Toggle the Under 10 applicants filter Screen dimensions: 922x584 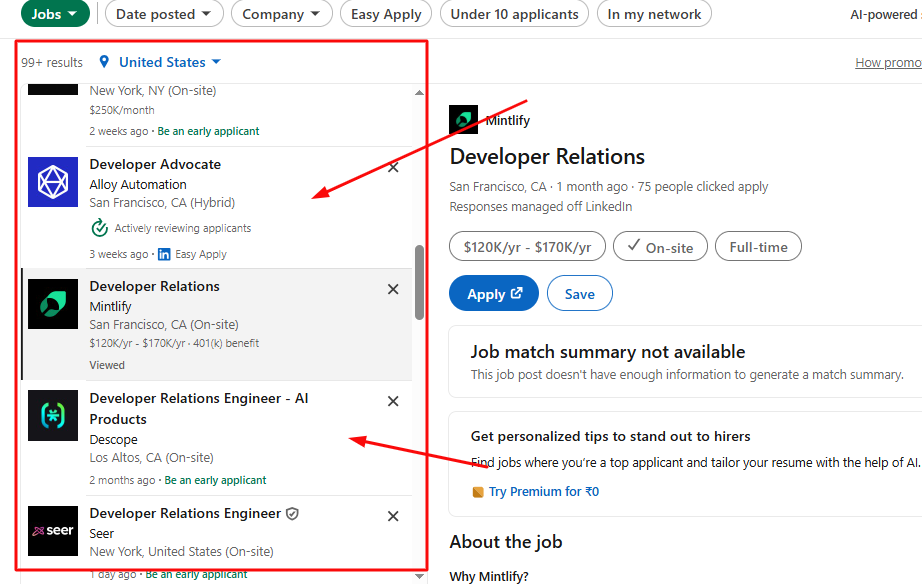tap(515, 14)
